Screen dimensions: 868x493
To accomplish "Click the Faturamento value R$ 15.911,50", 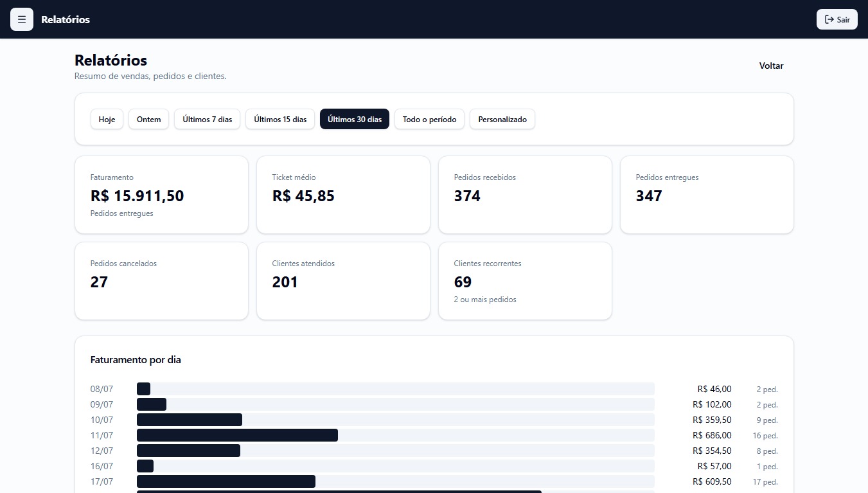I will (x=137, y=196).
